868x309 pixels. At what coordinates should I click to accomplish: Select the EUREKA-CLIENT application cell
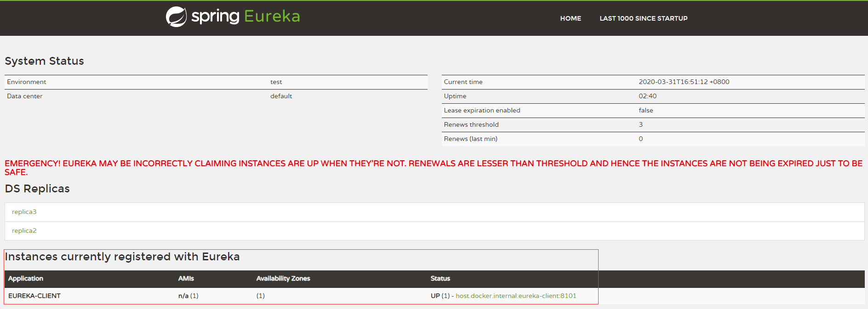pos(34,296)
